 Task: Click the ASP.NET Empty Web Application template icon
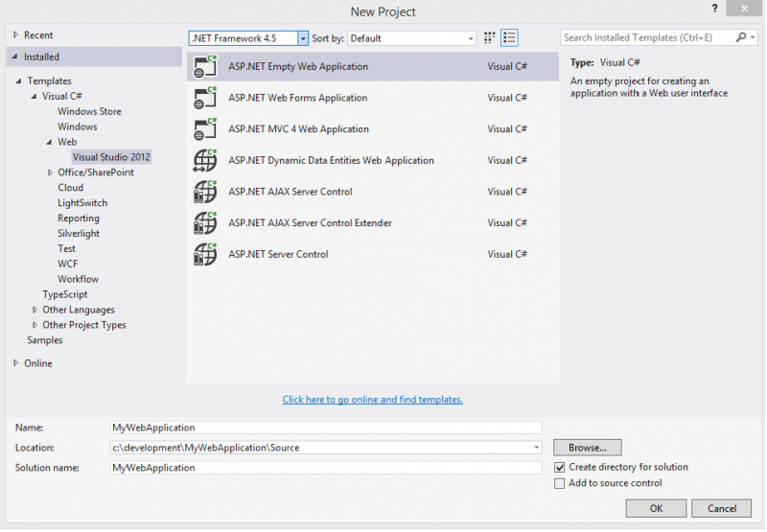point(205,66)
